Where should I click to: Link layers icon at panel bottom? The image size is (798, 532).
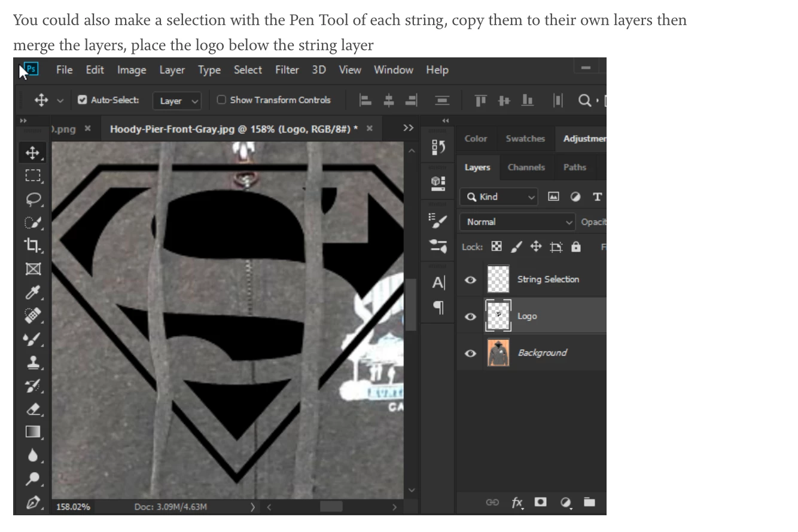tap(492, 502)
